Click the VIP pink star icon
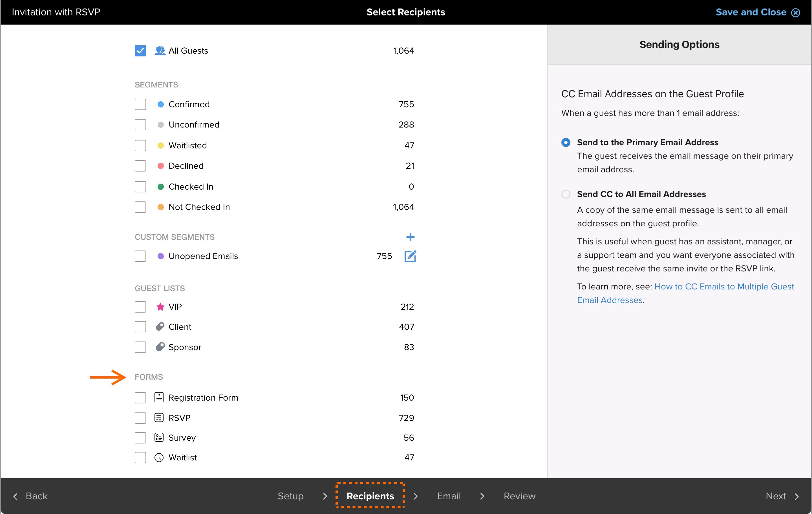 (x=160, y=307)
